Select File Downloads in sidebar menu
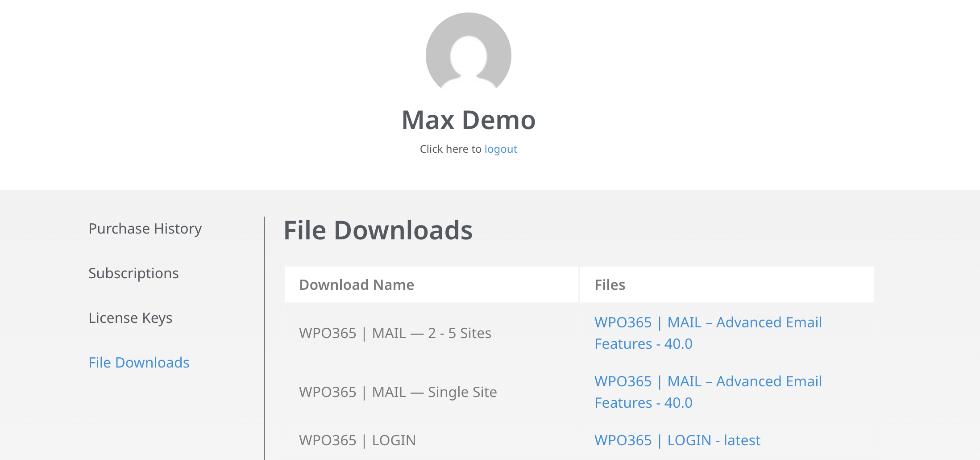980x460 pixels. (139, 363)
